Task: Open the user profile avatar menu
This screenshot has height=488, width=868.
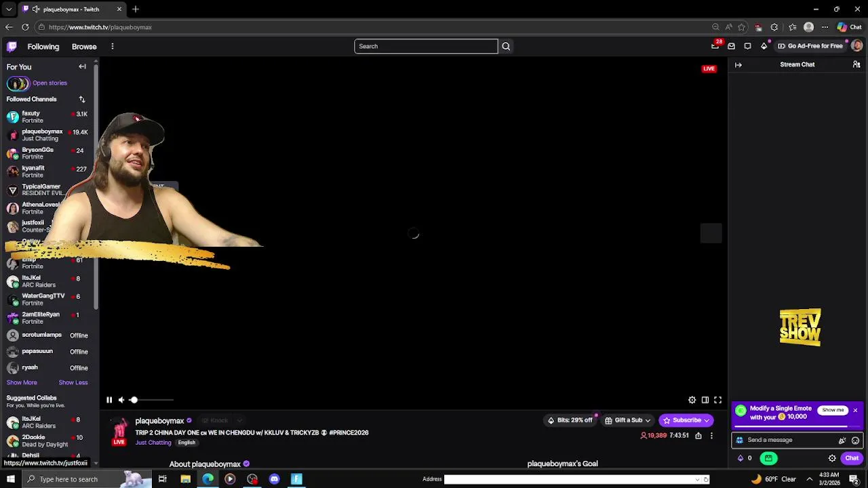Action: (857, 46)
